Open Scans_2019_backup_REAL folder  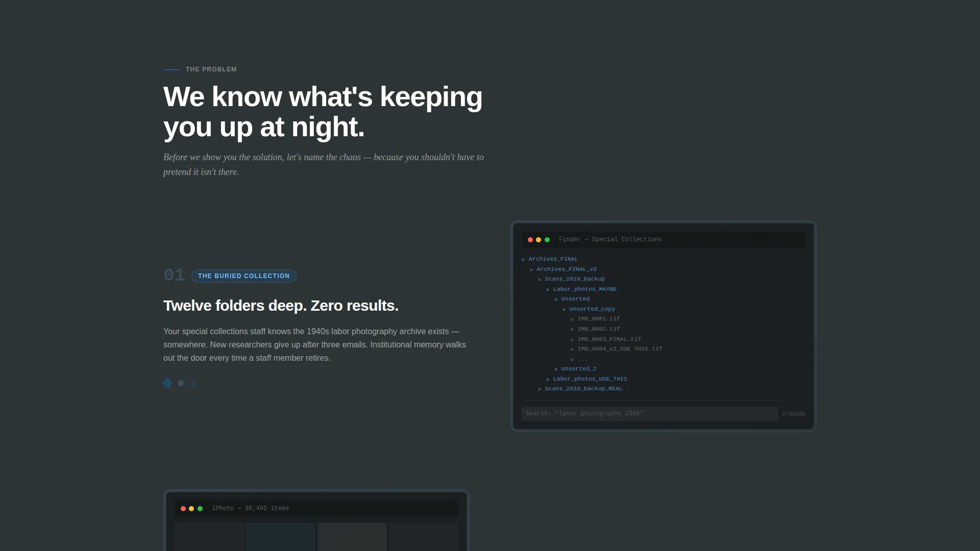coord(580,389)
